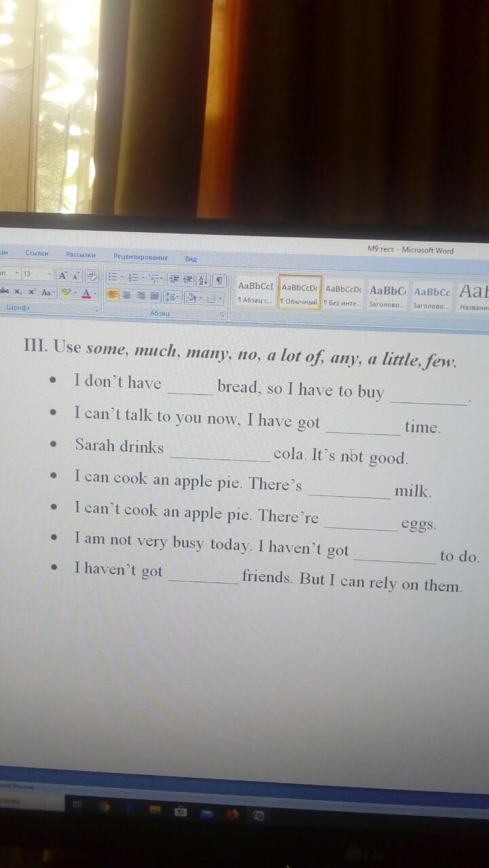Screen dimensions: 489x868
Task: Justify the paragraph text
Action: coord(155,297)
